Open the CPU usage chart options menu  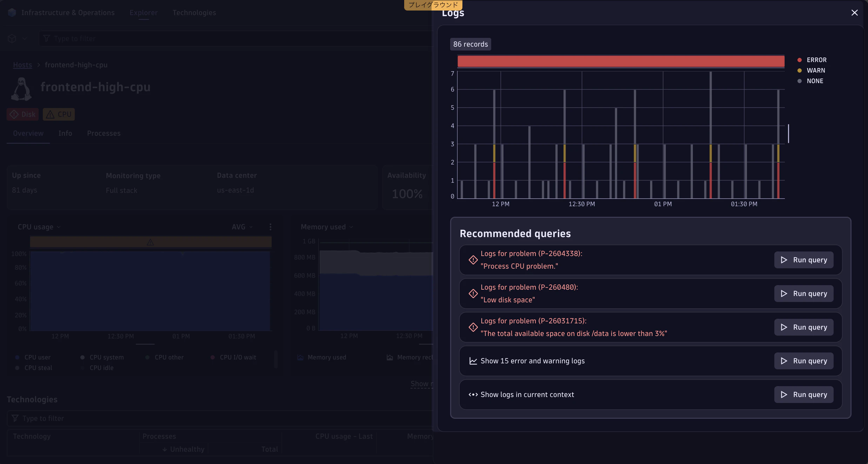tap(270, 227)
